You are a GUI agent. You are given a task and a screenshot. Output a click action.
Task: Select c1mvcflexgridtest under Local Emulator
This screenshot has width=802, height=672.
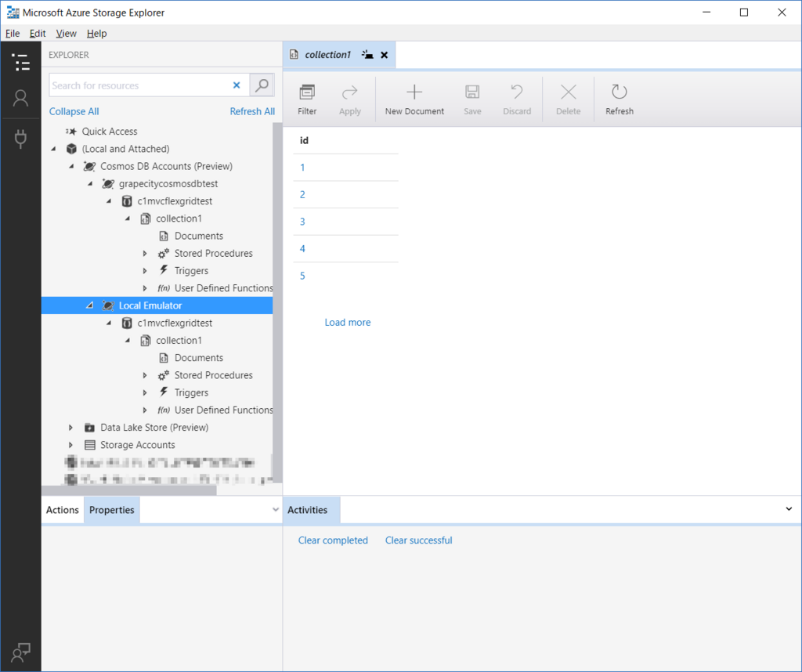coord(175,323)
